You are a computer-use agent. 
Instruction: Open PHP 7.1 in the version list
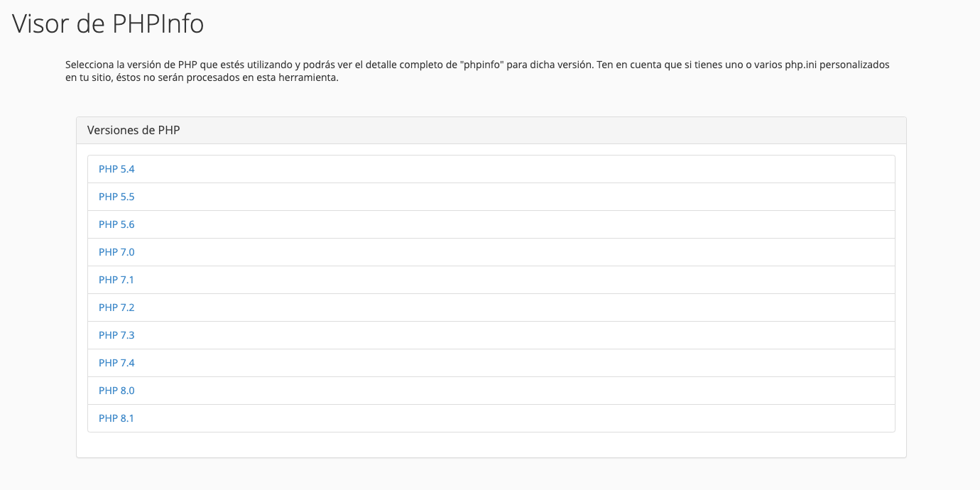pos(116,280)
